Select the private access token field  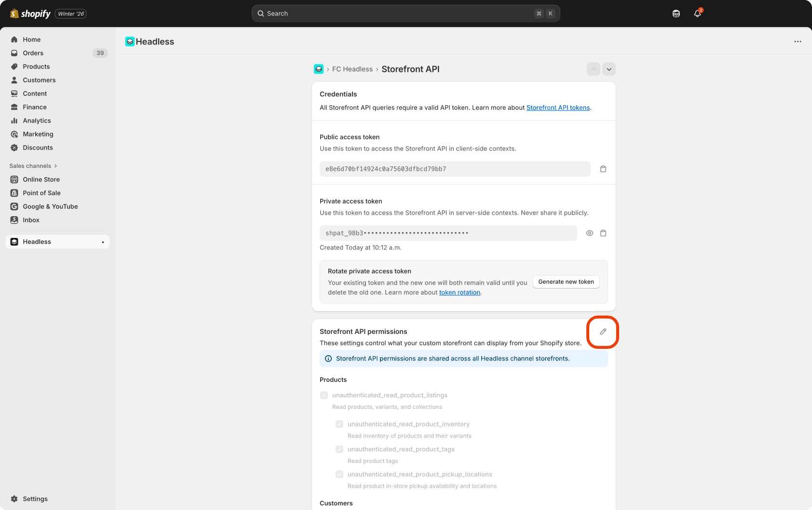(x=448, y=233)
